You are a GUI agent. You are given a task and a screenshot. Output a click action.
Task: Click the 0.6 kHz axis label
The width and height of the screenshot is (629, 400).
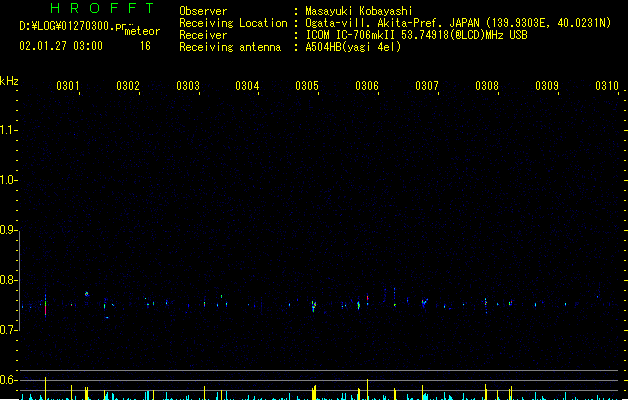[7, 380]
